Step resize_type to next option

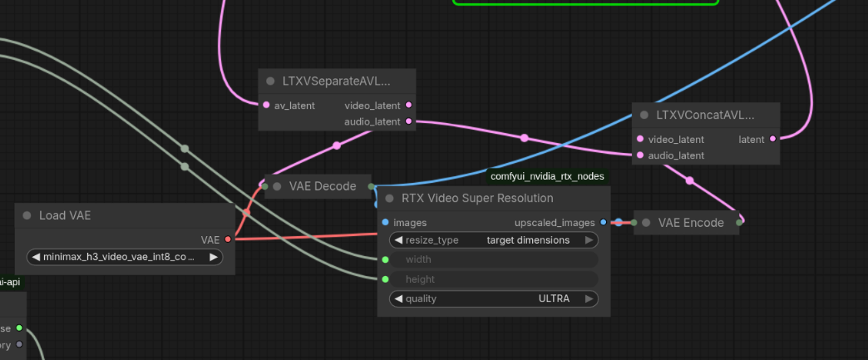tap(589, 239)
